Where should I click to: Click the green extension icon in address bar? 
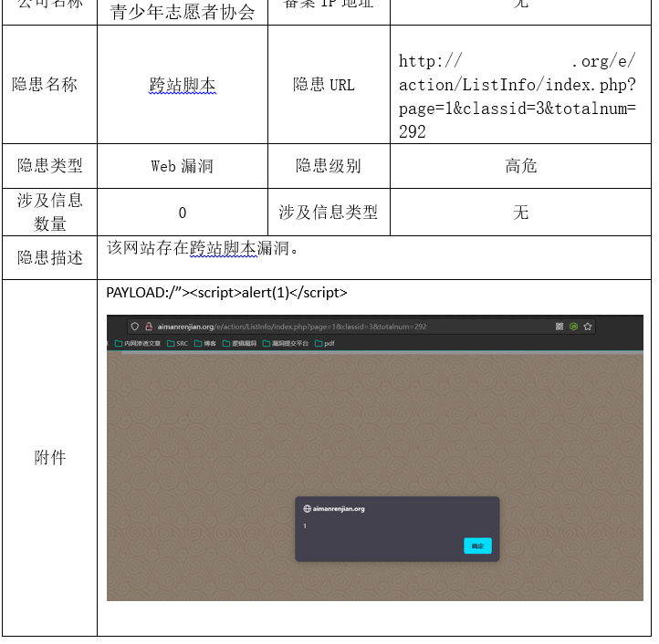(573, 327)
